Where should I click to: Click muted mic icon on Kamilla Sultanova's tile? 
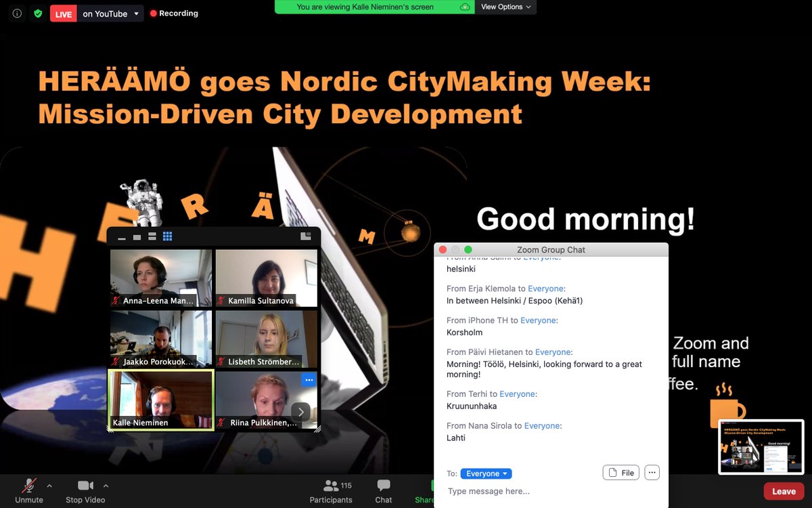(x=222, y=301)
